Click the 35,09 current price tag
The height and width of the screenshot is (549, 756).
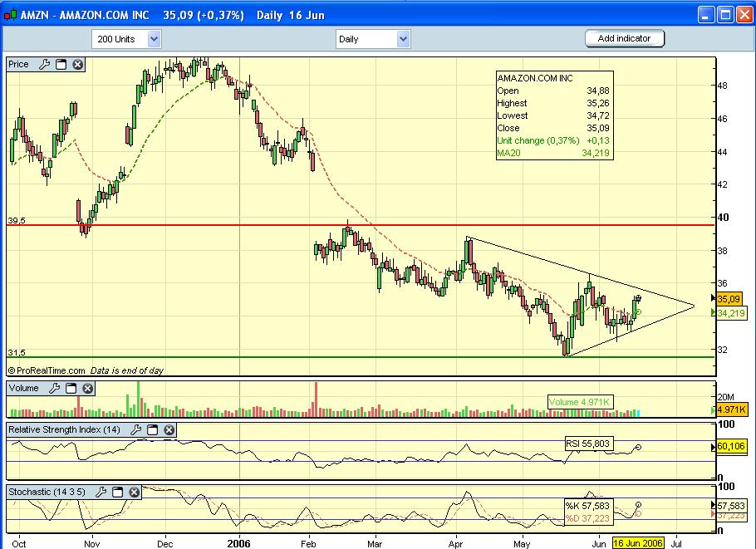[729, 299]
